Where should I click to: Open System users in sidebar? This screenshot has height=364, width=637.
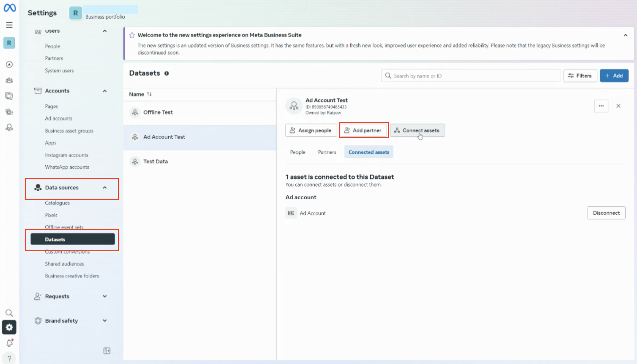pos(59,70)
